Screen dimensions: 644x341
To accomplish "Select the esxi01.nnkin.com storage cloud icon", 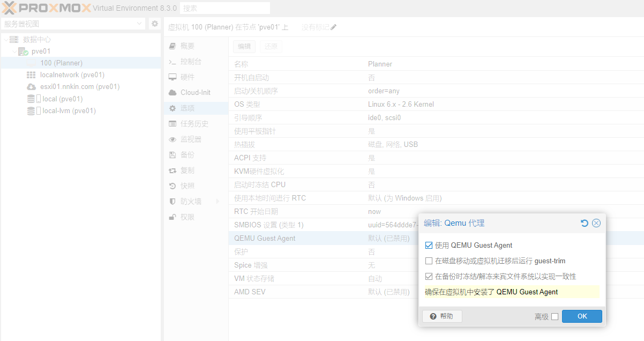I will click(31, 87).
